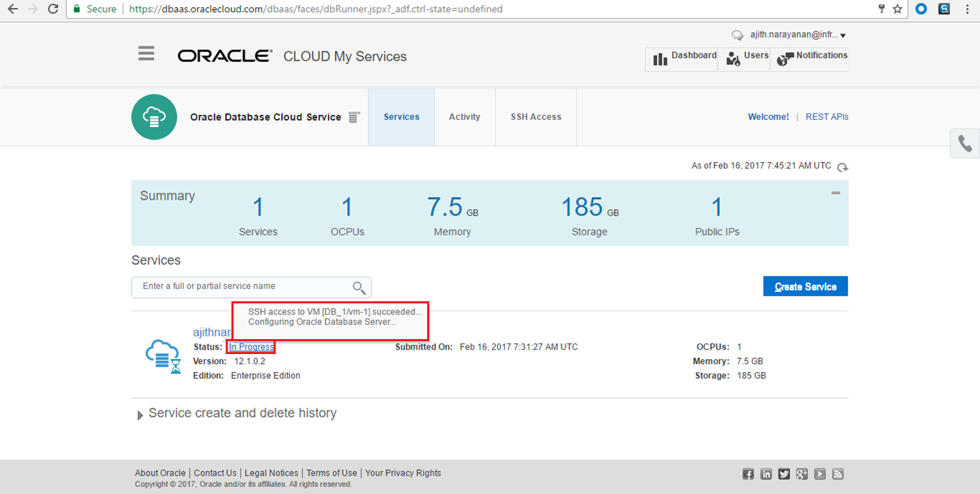Open the hamburger navigation menu

(146, 54)
